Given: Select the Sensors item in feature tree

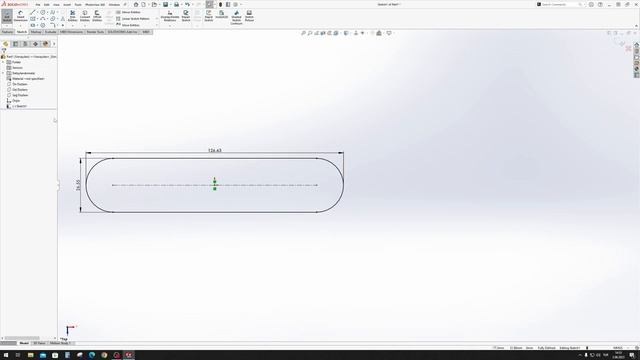Looking at the screenshot, I should point(15,67).
